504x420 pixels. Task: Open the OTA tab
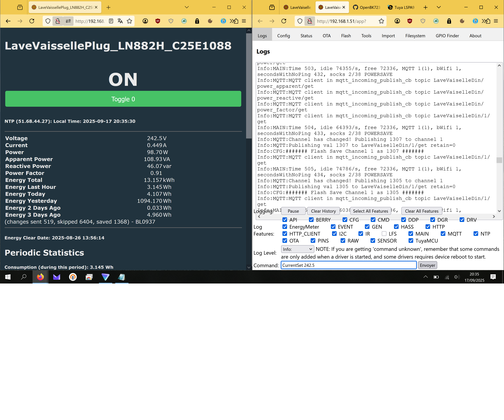[x=327, y=36]
